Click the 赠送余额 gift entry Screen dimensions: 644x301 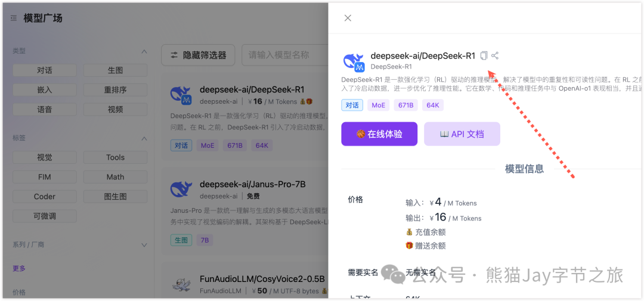[426, 246]
